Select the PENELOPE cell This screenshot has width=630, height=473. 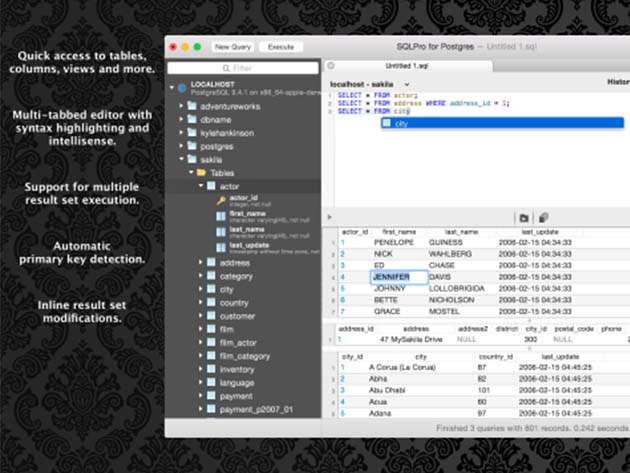click(394, 242)
